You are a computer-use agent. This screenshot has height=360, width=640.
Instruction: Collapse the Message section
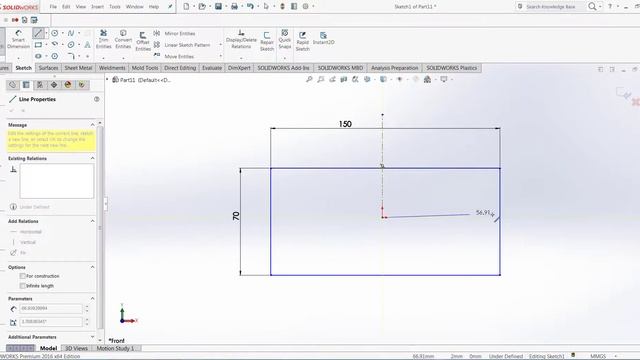tap(93, 125)
